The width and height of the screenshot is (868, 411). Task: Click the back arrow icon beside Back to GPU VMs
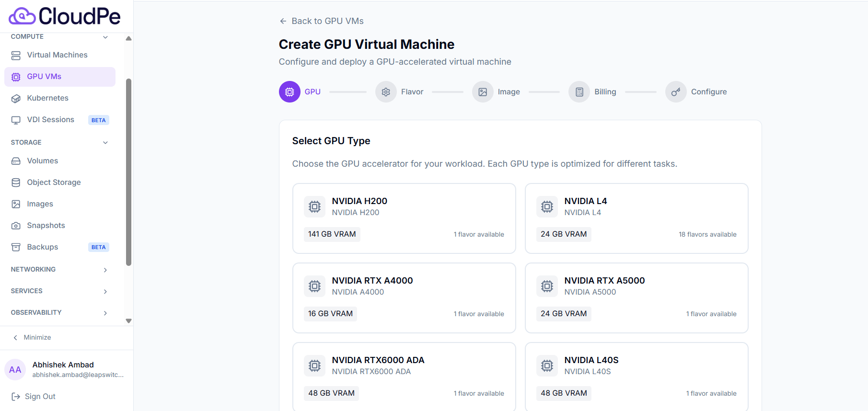(x=283, y=21)
